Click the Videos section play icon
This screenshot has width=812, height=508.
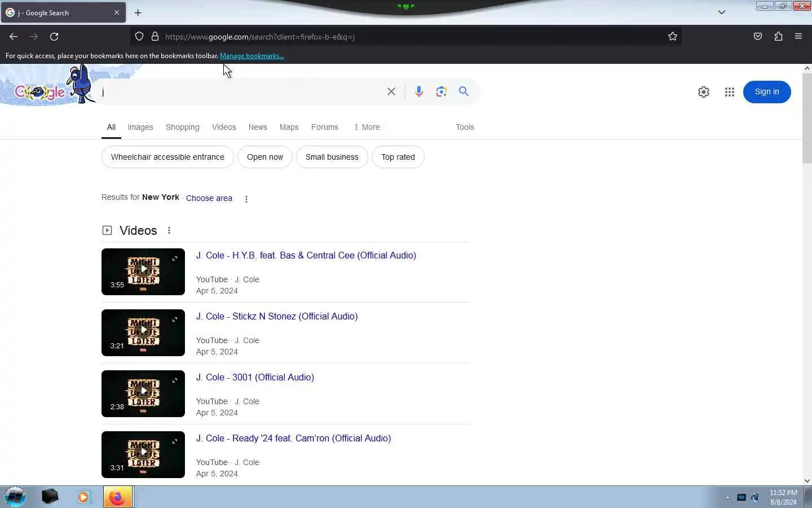(107, 230)
